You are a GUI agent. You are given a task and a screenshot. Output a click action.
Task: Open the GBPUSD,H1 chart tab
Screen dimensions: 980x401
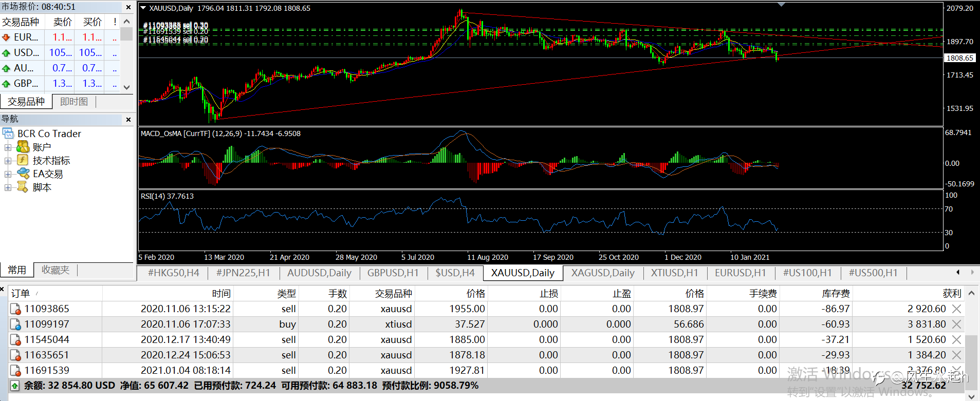(393, 273)
